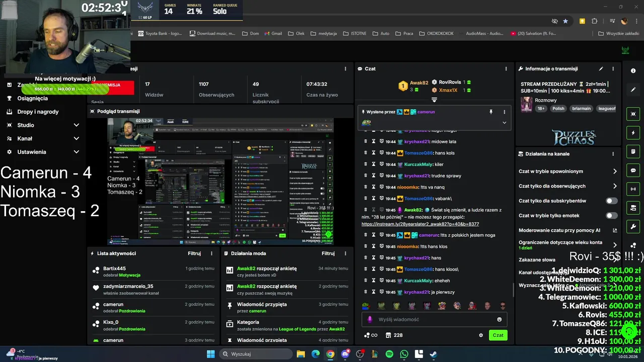The height and width of the screenshot is (362, 644).
Task: Open the Czat panel three-dot menu
Action: click(x=506, y=69)
